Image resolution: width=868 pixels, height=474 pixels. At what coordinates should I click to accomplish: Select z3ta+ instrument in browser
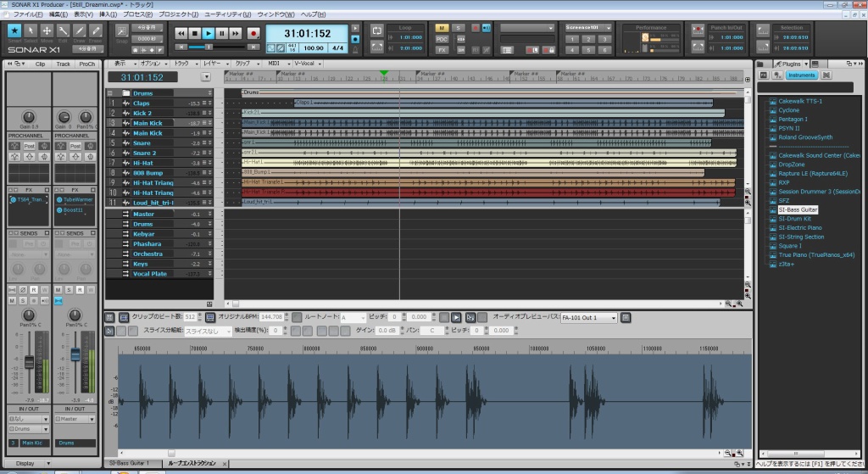click(x=786, y=264)
